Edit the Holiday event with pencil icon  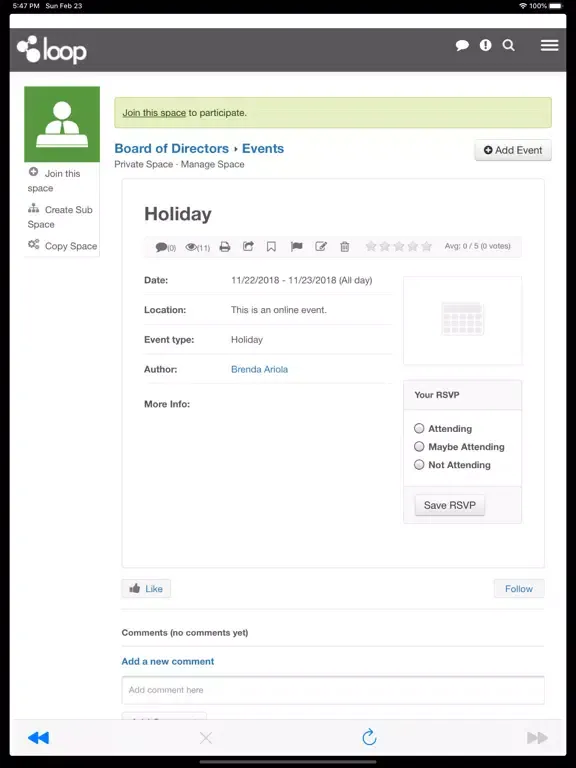(x=321, y=246)
